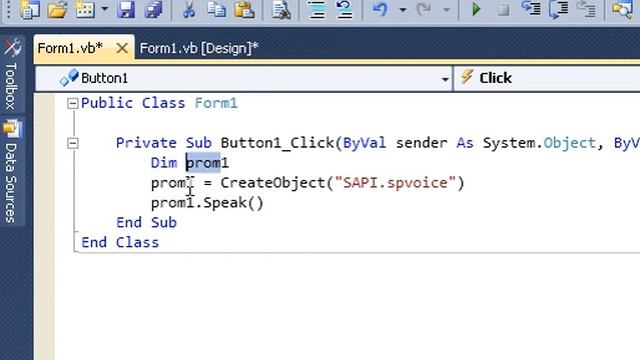Open the Add New Item dropdown arrow
Viewport: 640px width, 360px height.
[x=104, y=9]
